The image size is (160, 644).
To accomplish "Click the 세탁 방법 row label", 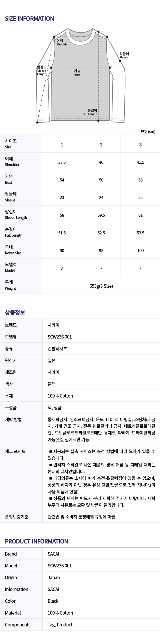I will (13, 419).
